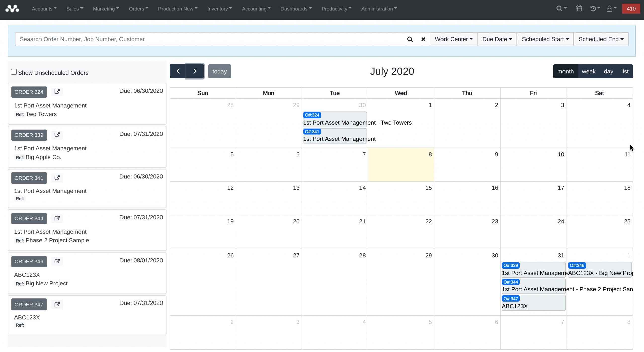Click the app logo in the navbar
Image resolution: width=644 pixels, height=352 pixels.
pyautogui.click(x=12, y=9)
